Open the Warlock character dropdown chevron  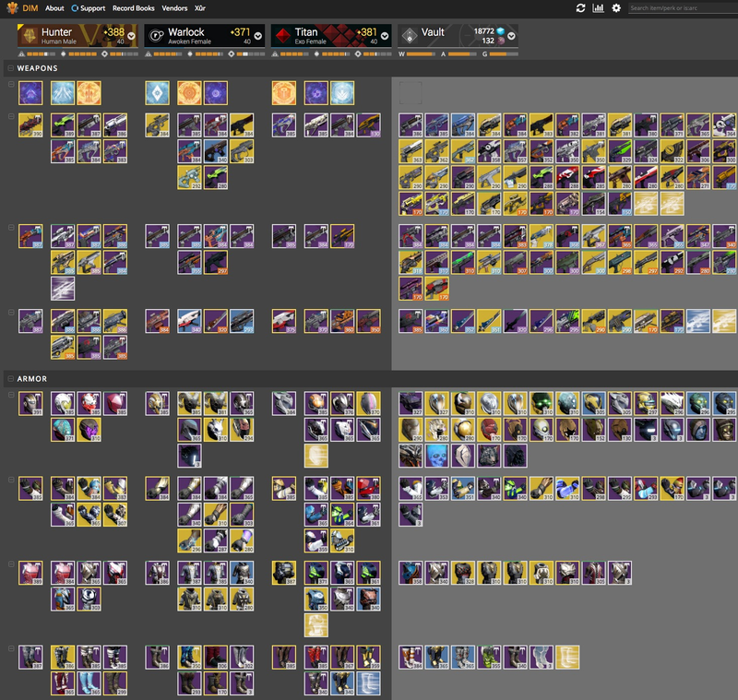click(258, 36)
